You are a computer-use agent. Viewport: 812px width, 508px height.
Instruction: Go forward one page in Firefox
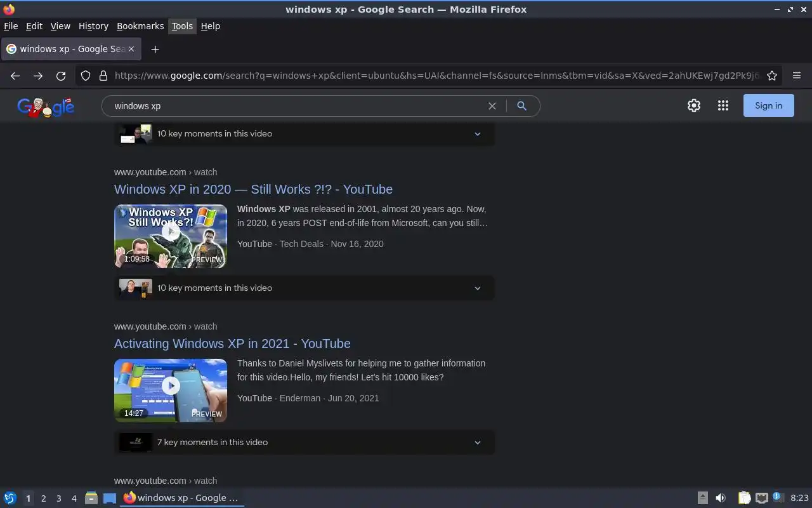[38, 76]
